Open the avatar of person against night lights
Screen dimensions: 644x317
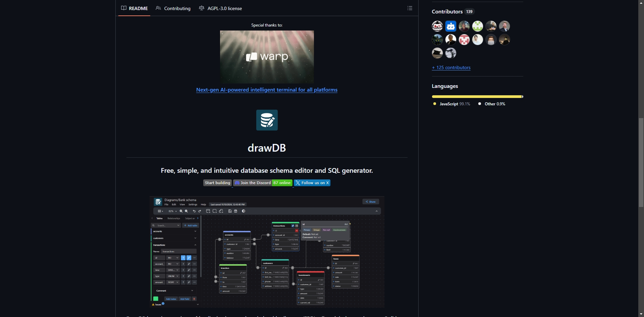504,40
